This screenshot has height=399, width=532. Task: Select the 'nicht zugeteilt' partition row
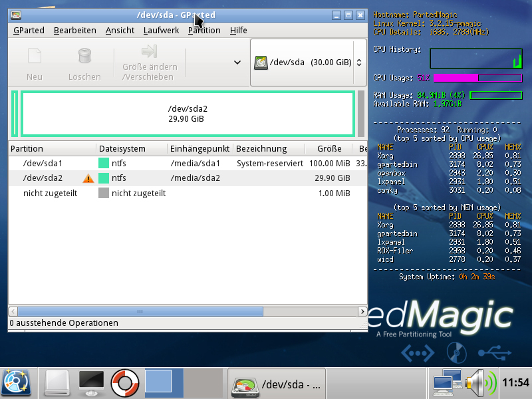pos(188,193)
